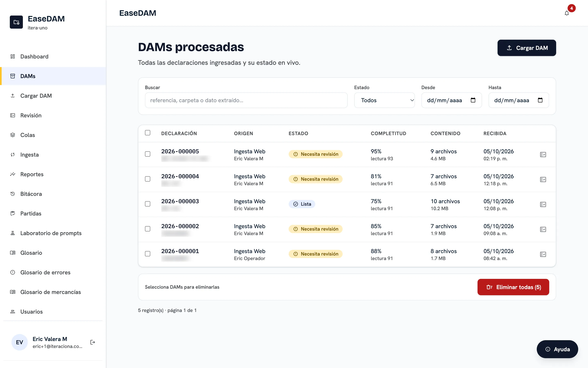Image resolution: width=588 pixels, height=368 pixels.
Task: Expand the Estado dropdown showing Todos
Action: pyautogui.click(x=384, y=100)
